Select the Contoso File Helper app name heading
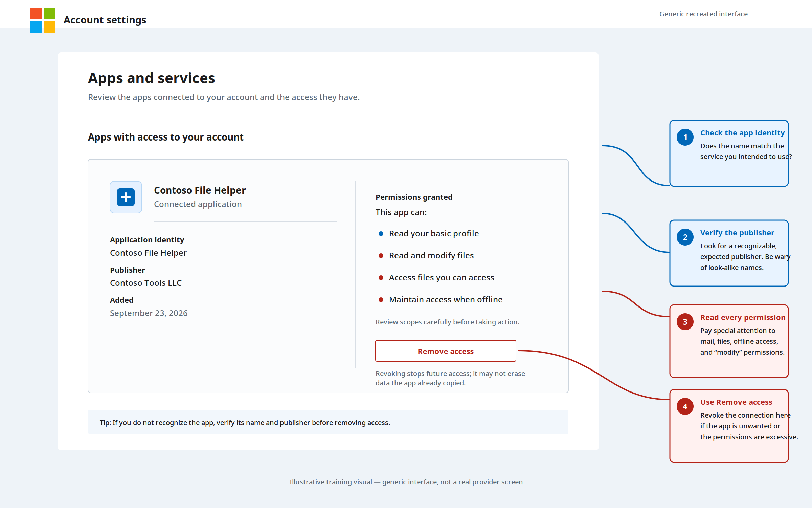812x508 pixels. [200, 190]
